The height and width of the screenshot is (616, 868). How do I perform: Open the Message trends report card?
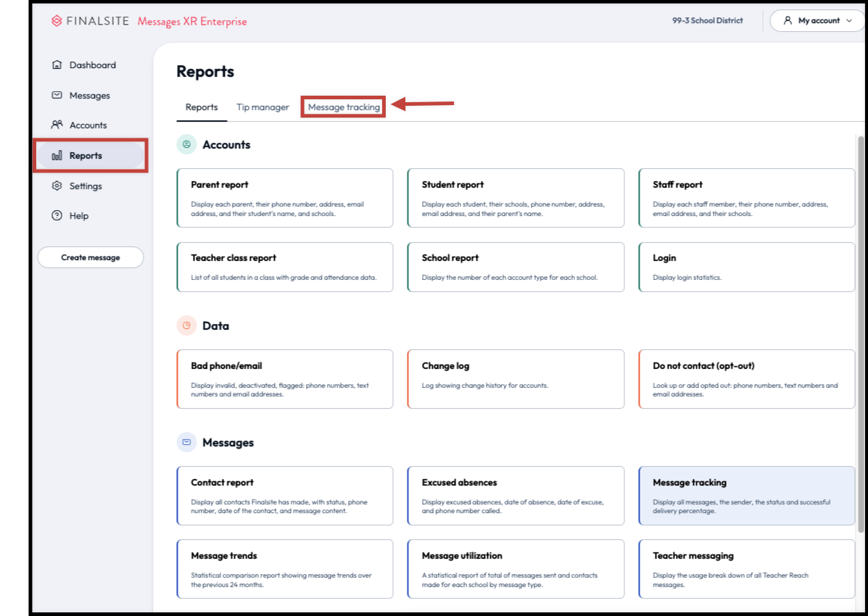click(285, 569)
